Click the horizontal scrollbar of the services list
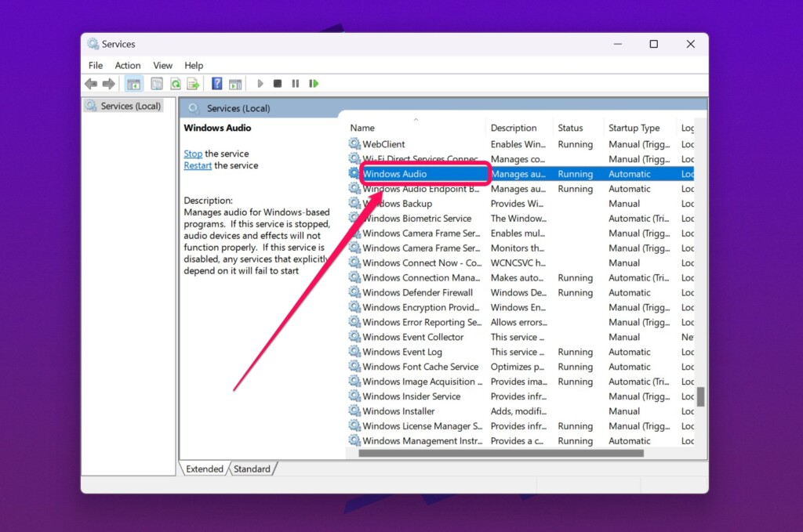The height and width of the screenshot is (532, 803). coord(500,453)
